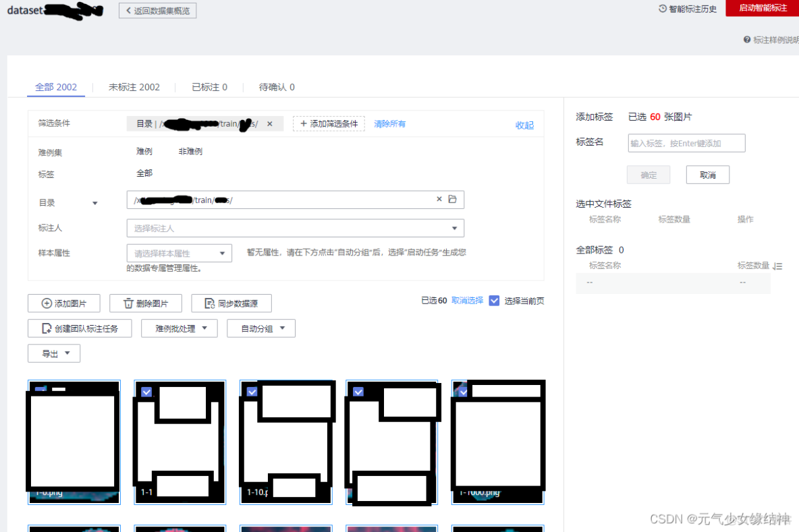Click the 删除图片 trash icon

(128, 303)
